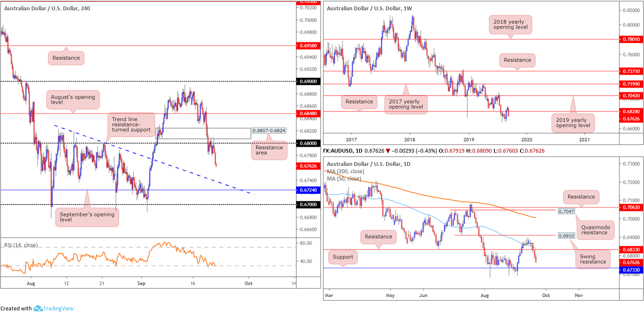Click the 'Quasimodo resistance' callout on daily chart
The width and height of the screenshot is (644, 313).
coord(595,229)
